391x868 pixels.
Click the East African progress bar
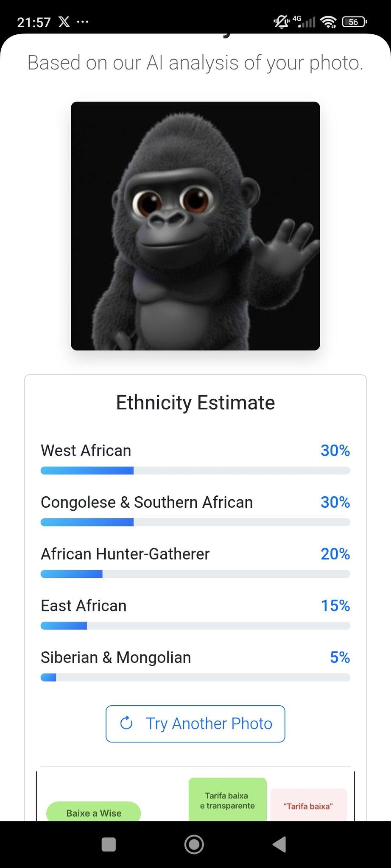[x=195, y=626]
